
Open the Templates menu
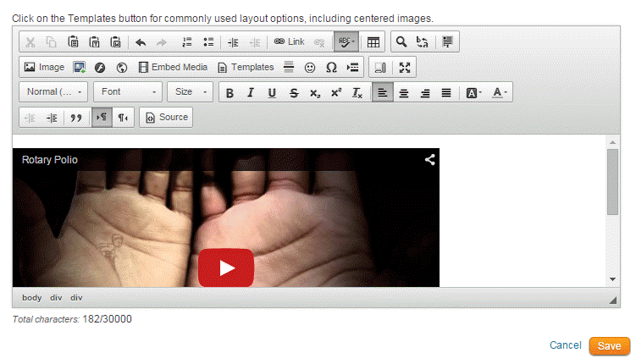(246, 67)
